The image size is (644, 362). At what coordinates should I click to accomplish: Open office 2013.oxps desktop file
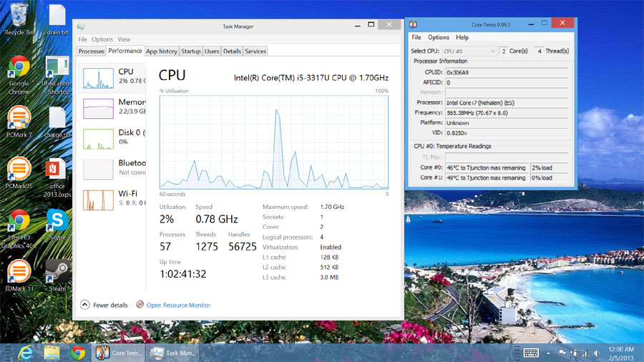pos(57,177)
